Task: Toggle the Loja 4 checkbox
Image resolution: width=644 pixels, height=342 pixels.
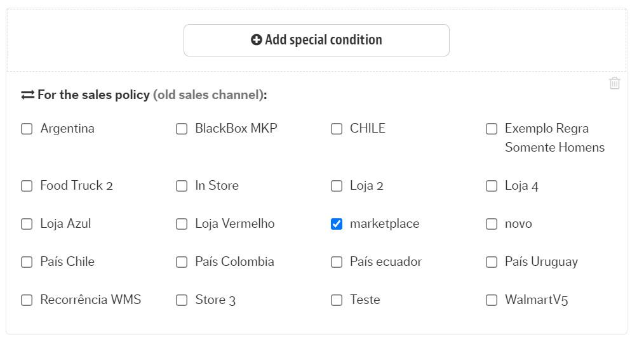Action: (x=492, y=186)
